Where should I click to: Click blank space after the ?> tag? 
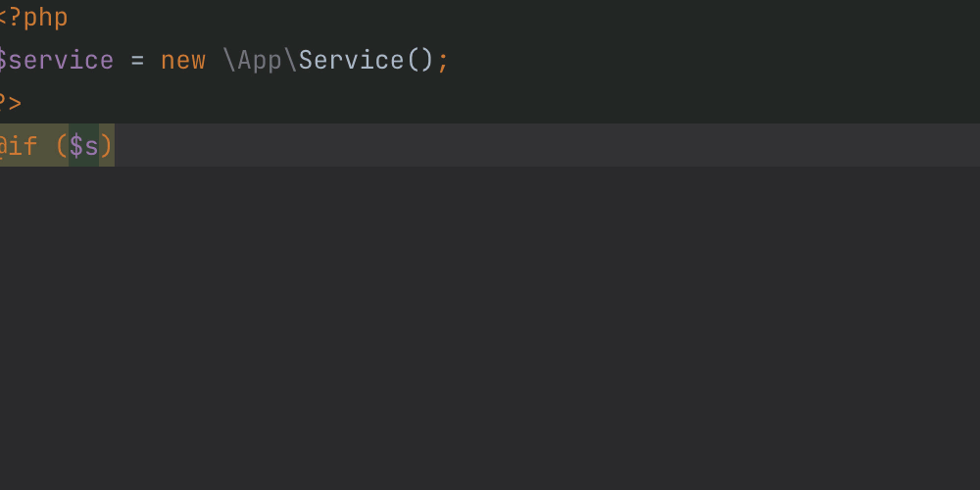click(500, 103)
